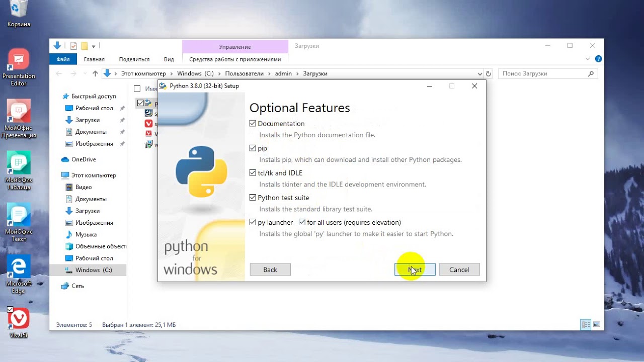
Task: Click the Cancel button in Python setup
Action: tap(459, 269)
